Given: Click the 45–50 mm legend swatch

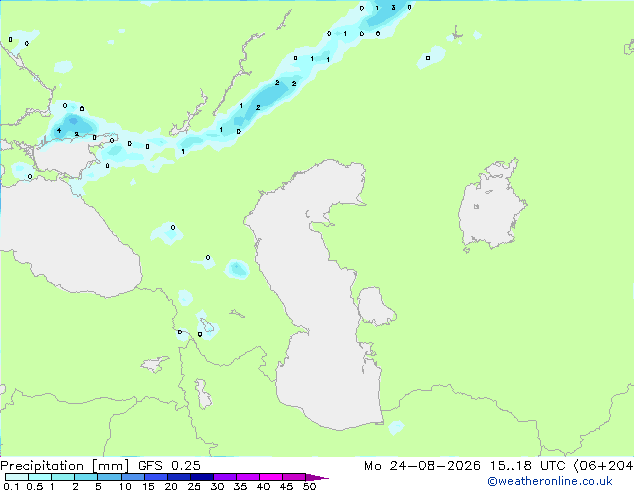Looking at the screenshot, I should [294, 477].
